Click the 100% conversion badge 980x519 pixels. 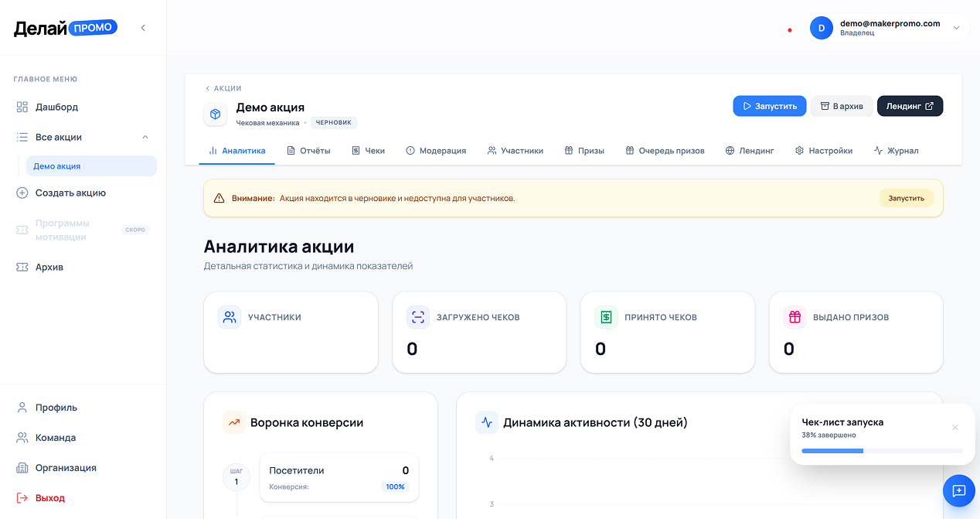coord(395,487)
